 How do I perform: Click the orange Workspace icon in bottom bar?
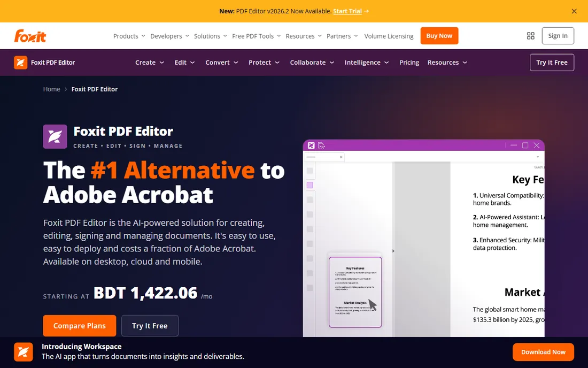23,352
